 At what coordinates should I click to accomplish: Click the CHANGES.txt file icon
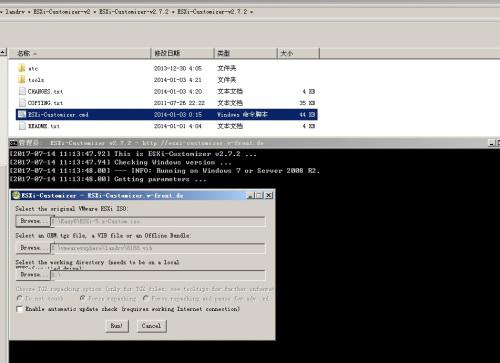[x=22, y=91]
